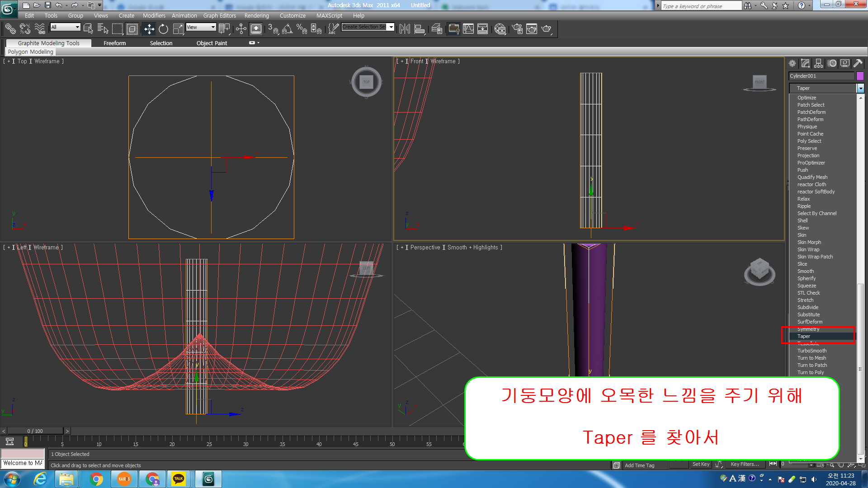Click the Bind to Space Warp tool
Viewport: 868px width, 488px height.
40,29
